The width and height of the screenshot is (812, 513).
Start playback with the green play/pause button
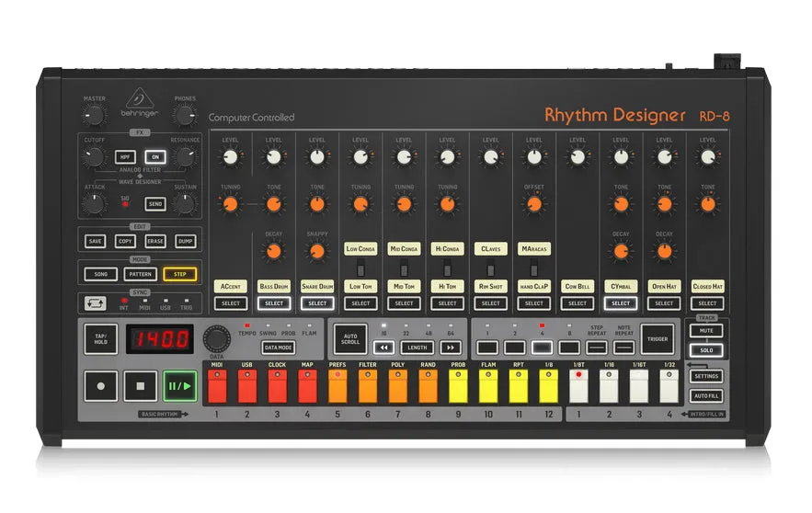pyautogui.click(x=179, y=386)
